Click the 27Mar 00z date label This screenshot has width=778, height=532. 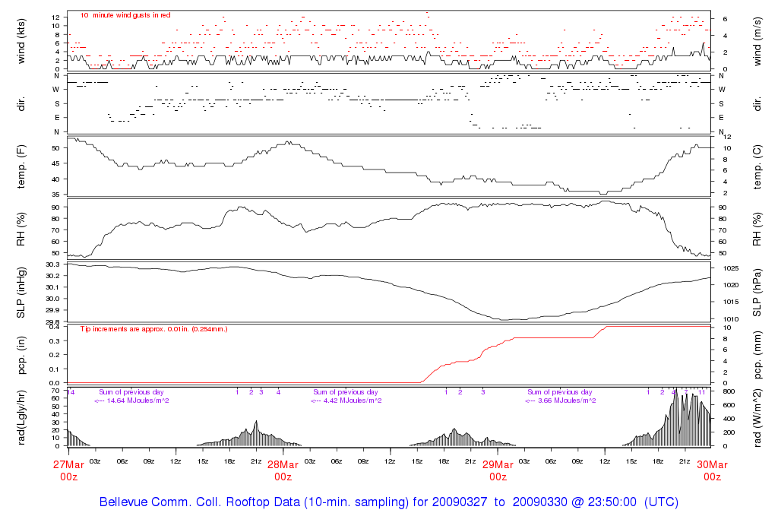pos(68,470)
